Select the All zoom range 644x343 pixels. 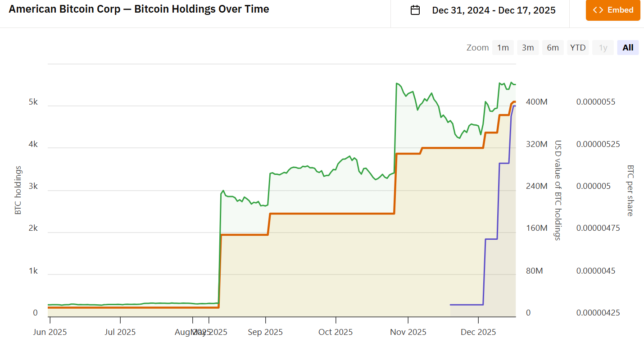coord(628,47)
